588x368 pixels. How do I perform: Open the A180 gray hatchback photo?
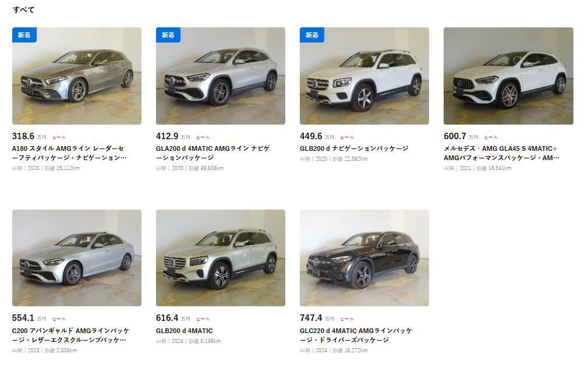[76, 76]
